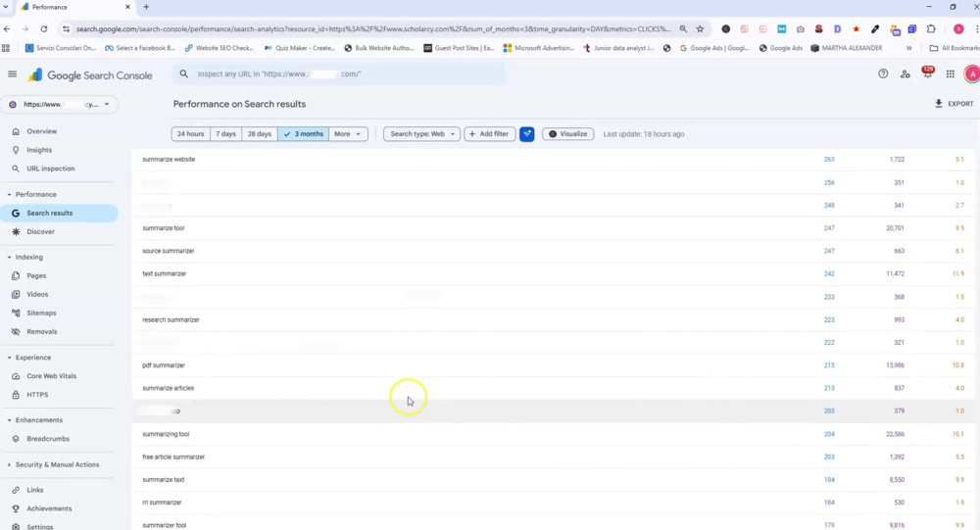Viewport: 980px width, 530px height.
Task: Click the URL inspection magnifier icon
Action: click(16, 169)
